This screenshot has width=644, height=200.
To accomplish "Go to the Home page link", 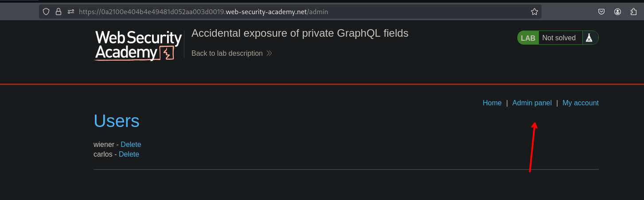I will tap(492, 103).
